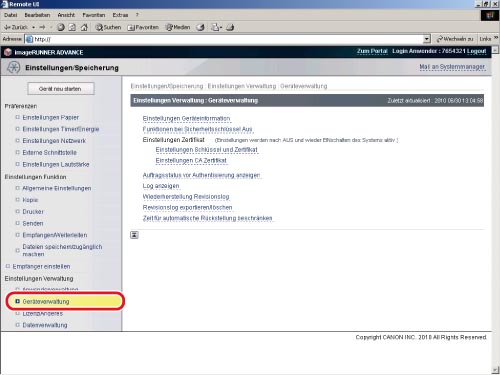The image size is (500, 375).
Task: Open Auftragsstatus vor Authentisierung anzeigen link
Action: (x=201, y=175)
